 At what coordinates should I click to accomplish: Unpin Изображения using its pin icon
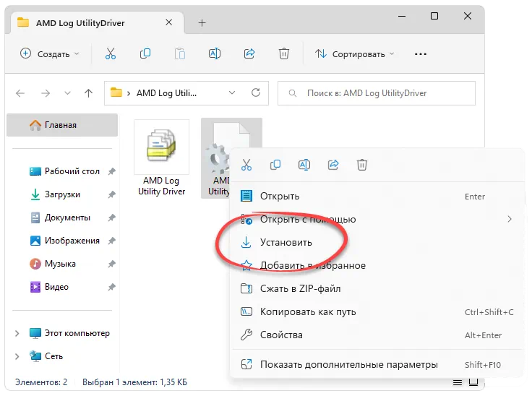click(111, 241)
